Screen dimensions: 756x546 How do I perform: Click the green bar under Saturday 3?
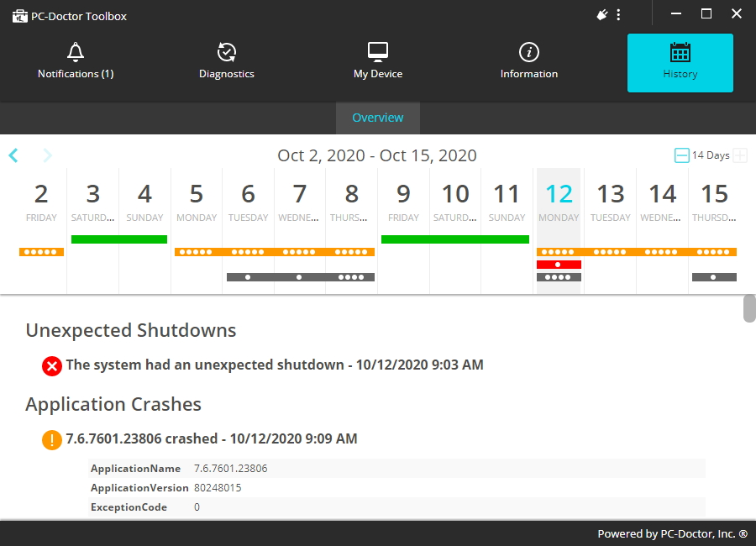[x=119, y=239]
